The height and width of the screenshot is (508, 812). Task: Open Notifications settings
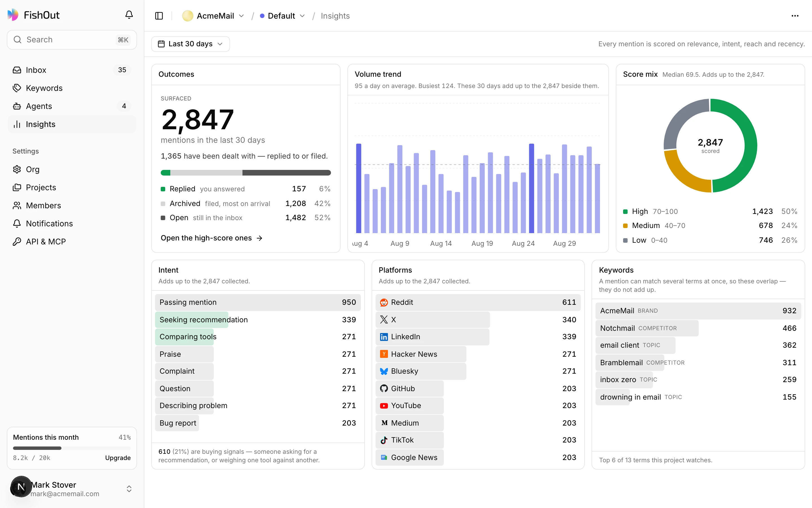coord(71,224)
